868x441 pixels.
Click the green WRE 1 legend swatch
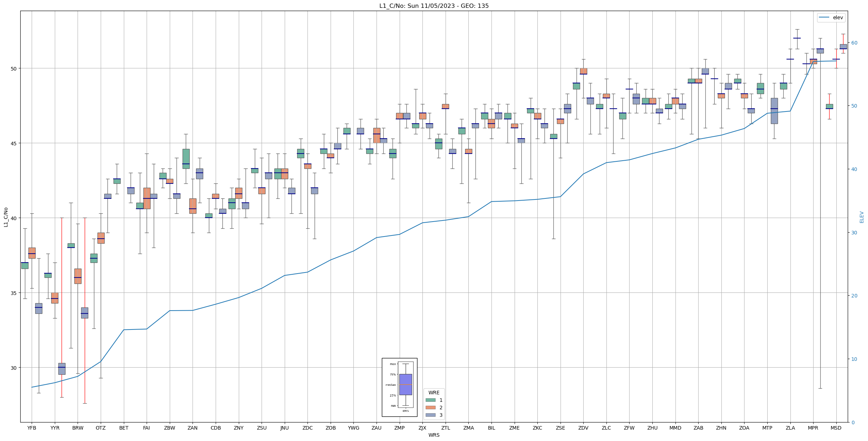(430, 400)
